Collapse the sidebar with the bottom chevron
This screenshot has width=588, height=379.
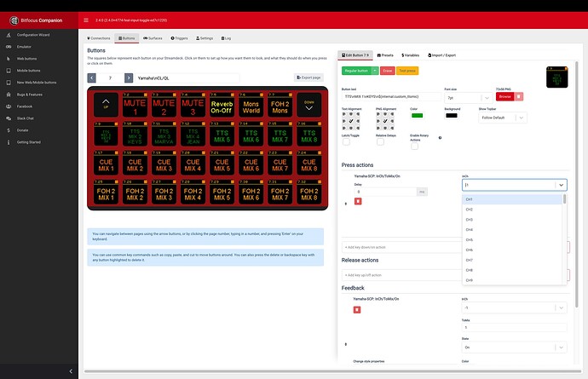(x=71, y=371)
